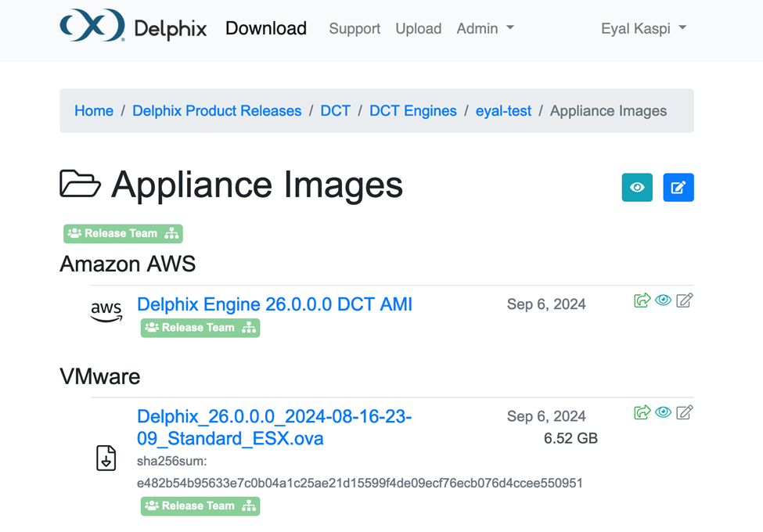Toggle visibility with the teal eye button
Viewport: 763px width, 532px height.
tap(637, 188)
